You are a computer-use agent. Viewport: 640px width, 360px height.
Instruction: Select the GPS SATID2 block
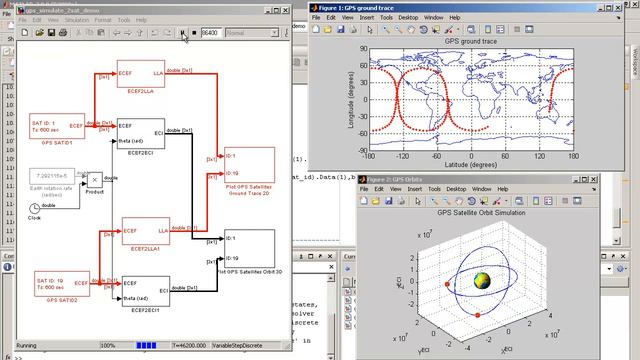[x=62, y=284]
